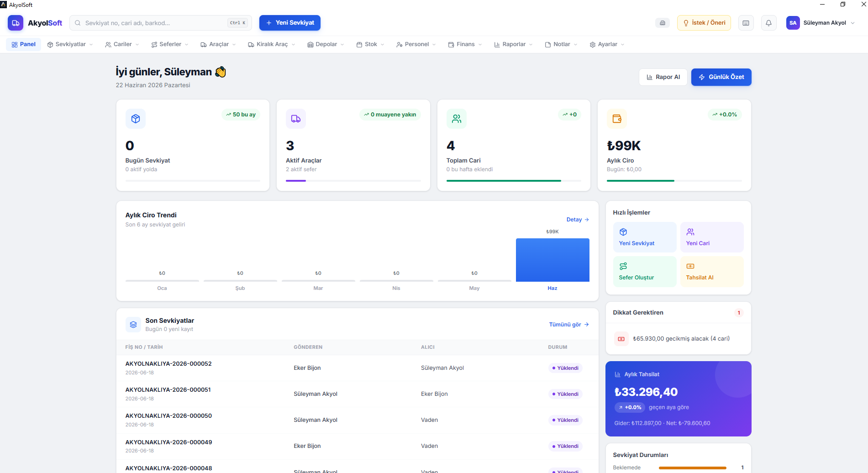Click the Aylık Tahsilat chart icon
This screenshot has width=868, height=473.
coord(618,374)
